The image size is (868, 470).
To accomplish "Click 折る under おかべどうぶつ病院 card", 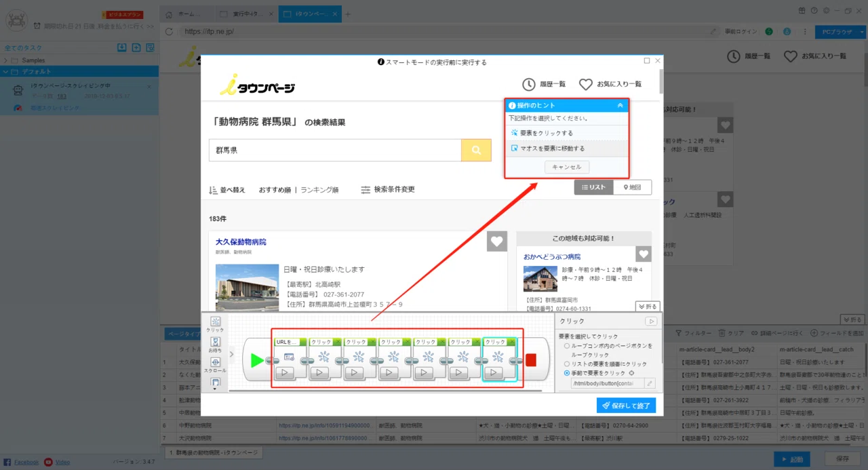I will [647, 307].
